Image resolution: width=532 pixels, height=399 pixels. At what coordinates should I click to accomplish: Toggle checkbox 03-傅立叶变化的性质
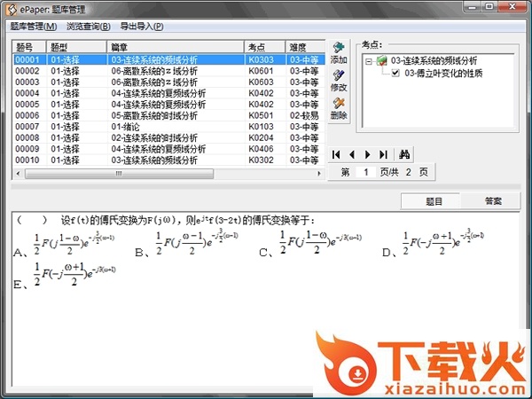click(x=395, y=73)
